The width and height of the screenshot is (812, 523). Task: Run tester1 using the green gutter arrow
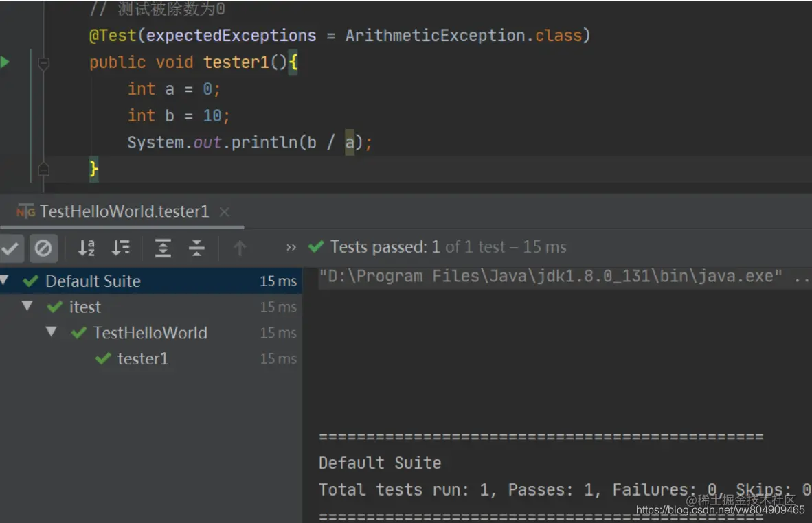coord(5,62)
